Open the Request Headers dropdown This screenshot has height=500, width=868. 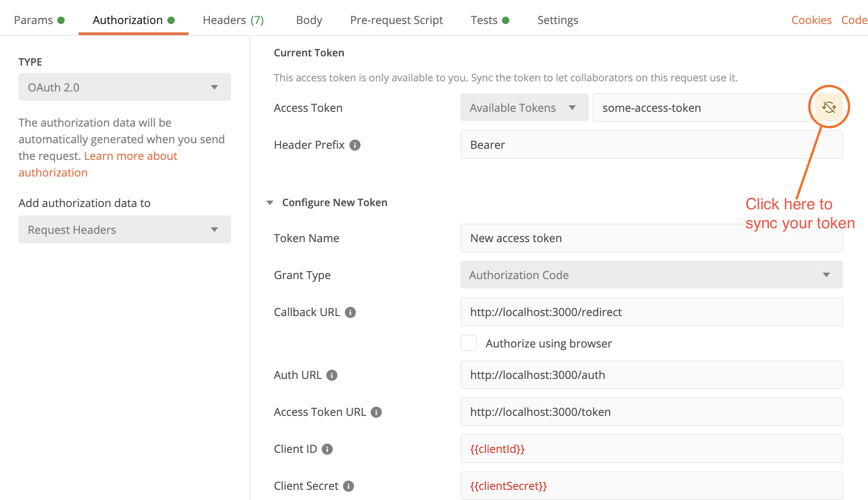click(125, 229)
